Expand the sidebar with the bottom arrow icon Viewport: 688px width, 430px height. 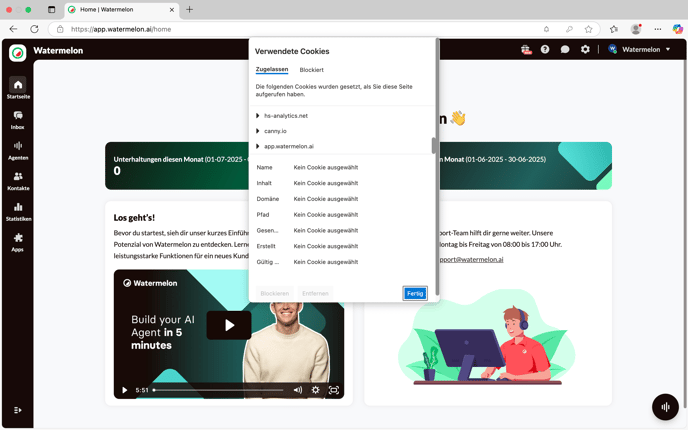18,410
